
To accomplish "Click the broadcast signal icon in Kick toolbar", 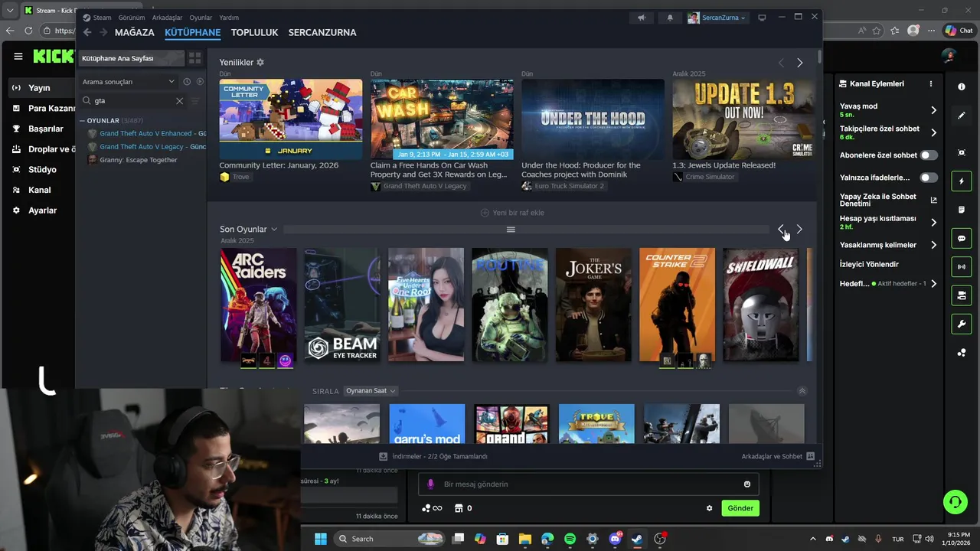I will (x=962, y=267).
